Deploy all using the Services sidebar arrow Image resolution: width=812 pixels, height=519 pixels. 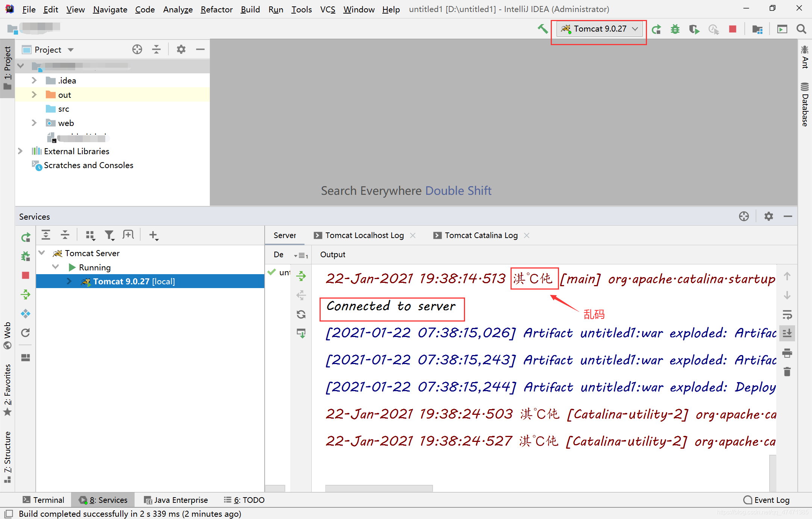click(26, 294)
